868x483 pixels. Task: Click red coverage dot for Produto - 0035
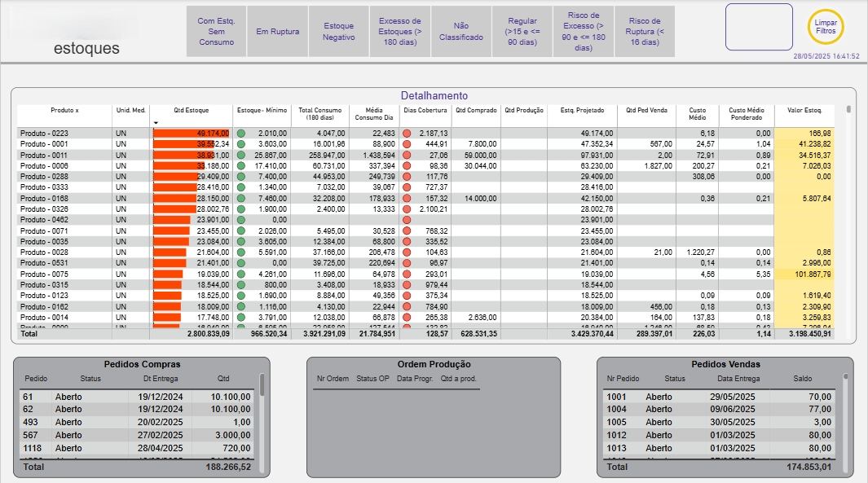point(407,241)
